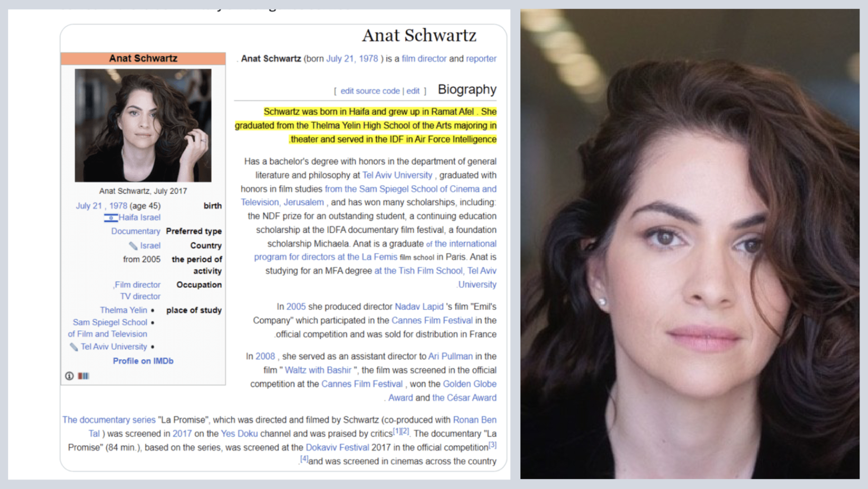Click the 'Anat Schwartz' page title heading
The image size is (868, 489).
coord(419,35)
